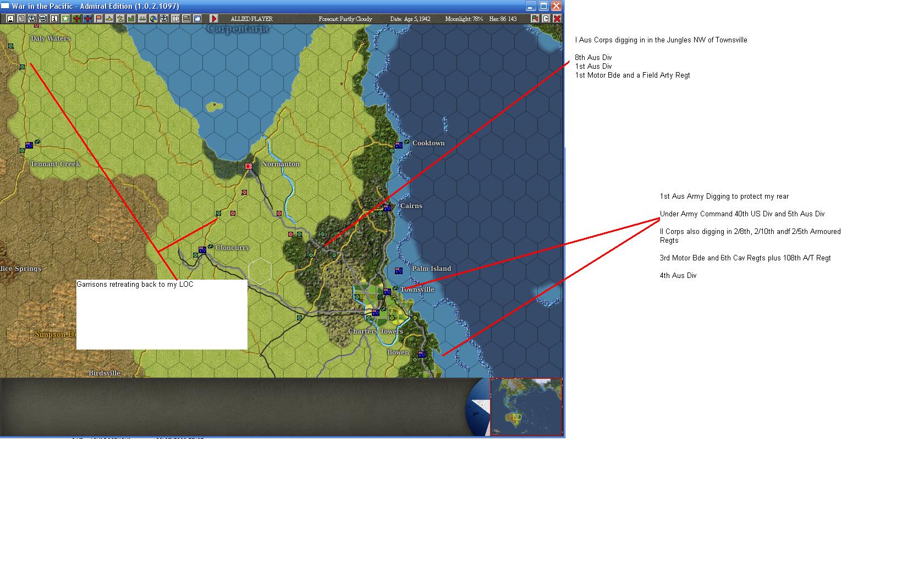The height and width of the screenshot is (578, 924).
Task: Click the red play arrow end-turn button
Action: tap(214, 19)
